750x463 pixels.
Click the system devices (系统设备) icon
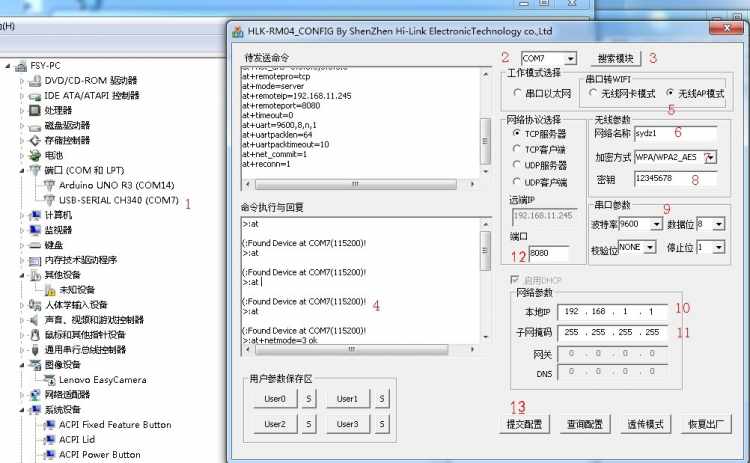click(35, 410)
